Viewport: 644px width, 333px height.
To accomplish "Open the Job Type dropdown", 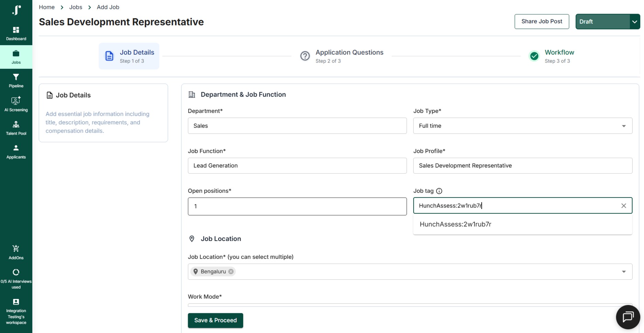I will click(522, 126).
